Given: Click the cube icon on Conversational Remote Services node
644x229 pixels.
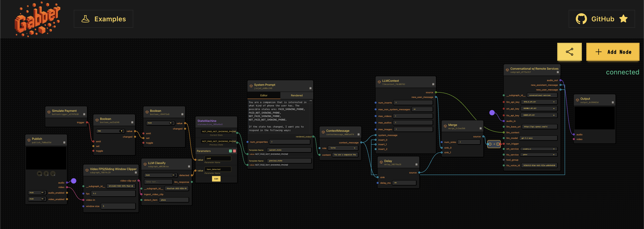Looking at the screenshot, I should point(507,70).
